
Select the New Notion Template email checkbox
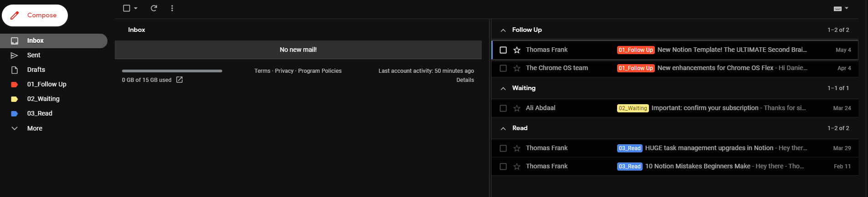click(x=503, y=50)
